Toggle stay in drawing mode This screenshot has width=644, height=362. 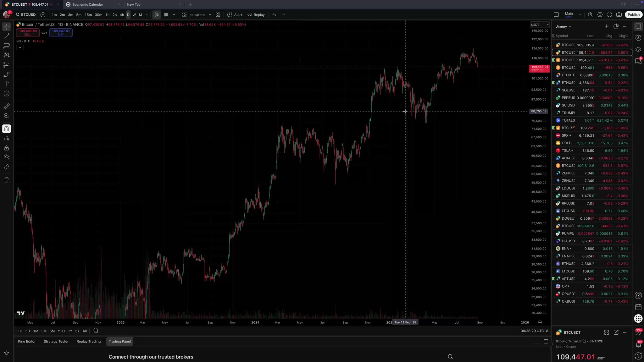7,138
